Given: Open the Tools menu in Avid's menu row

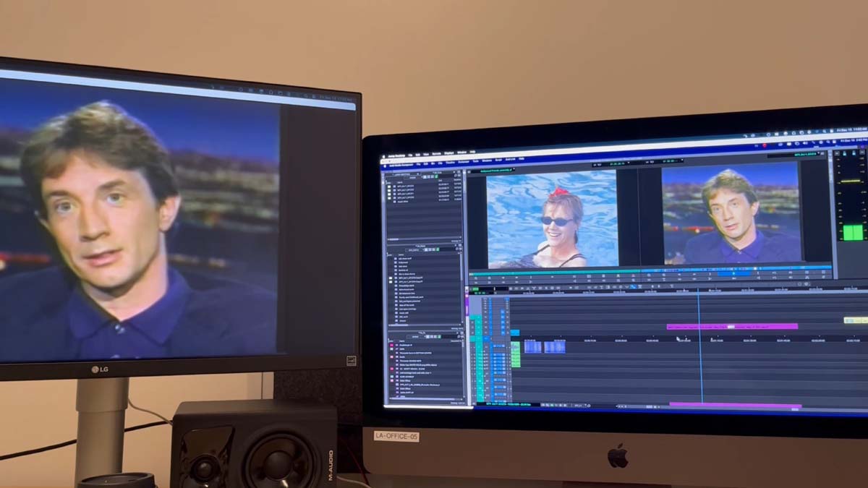Looking at the screenshot, I should 475,160.
